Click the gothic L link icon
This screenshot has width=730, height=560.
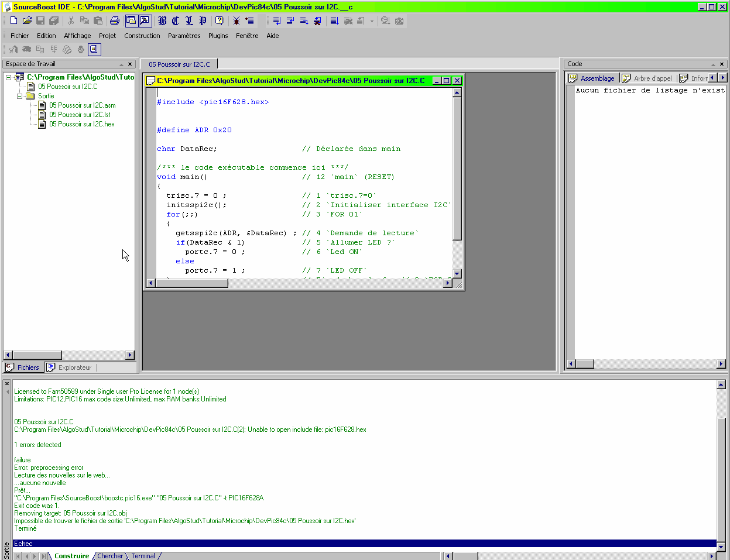click(189, 20)
